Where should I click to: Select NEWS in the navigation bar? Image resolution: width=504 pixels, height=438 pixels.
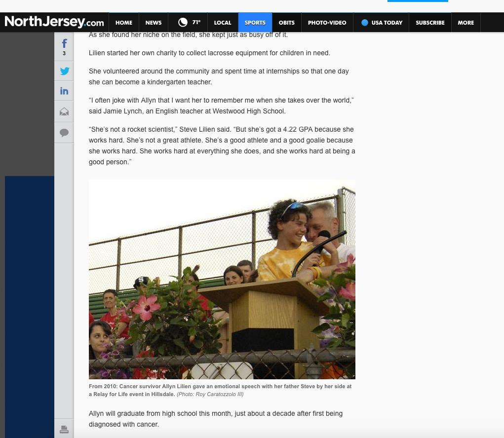153,23
